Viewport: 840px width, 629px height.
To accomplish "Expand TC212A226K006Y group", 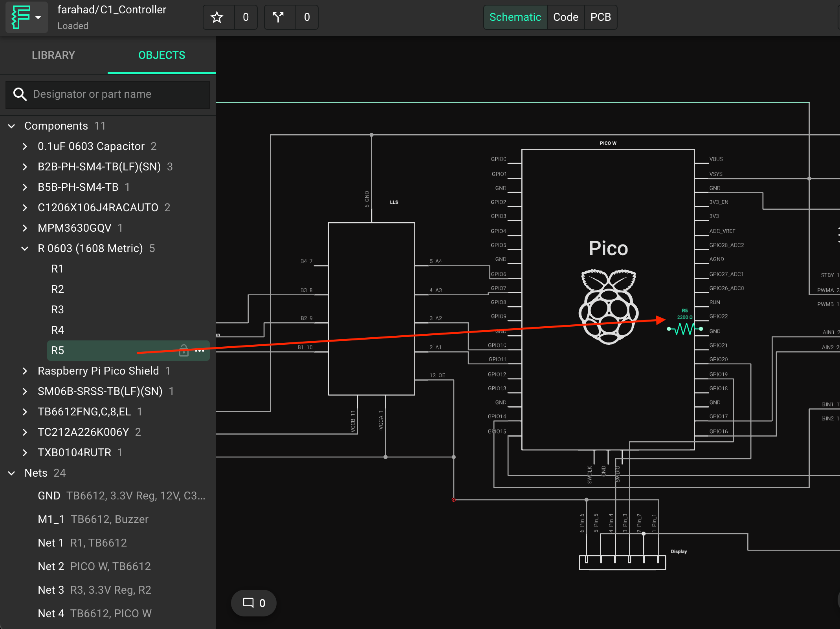I will tap(25, 432).
